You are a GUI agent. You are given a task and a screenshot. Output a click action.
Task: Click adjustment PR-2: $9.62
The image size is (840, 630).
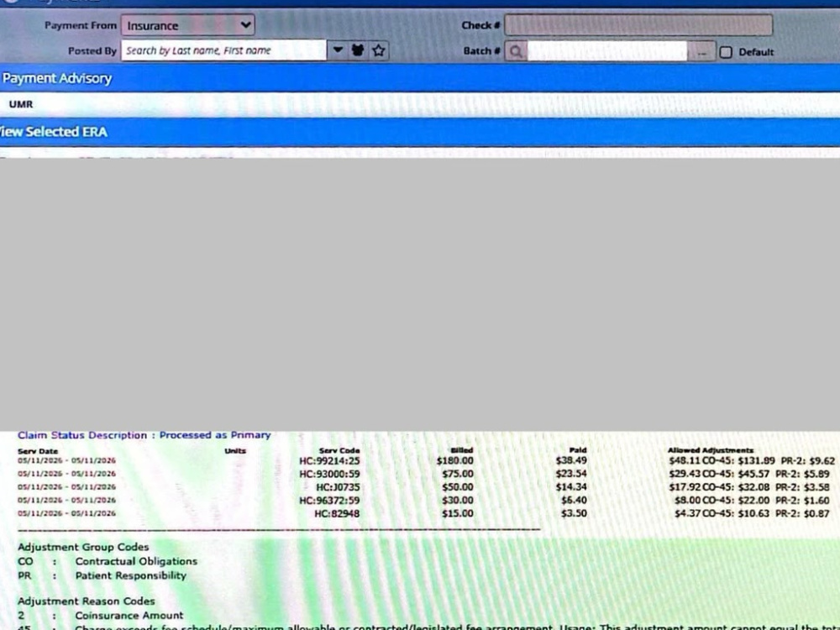tap(807, 460)
